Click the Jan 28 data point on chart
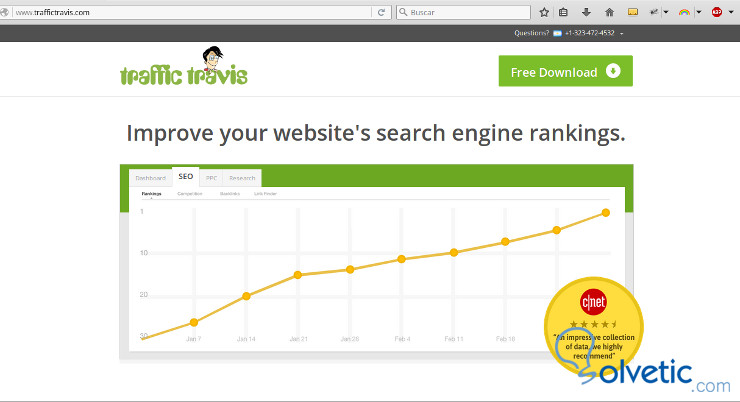This screenshot has height=402, width=740. click(350, 269)
